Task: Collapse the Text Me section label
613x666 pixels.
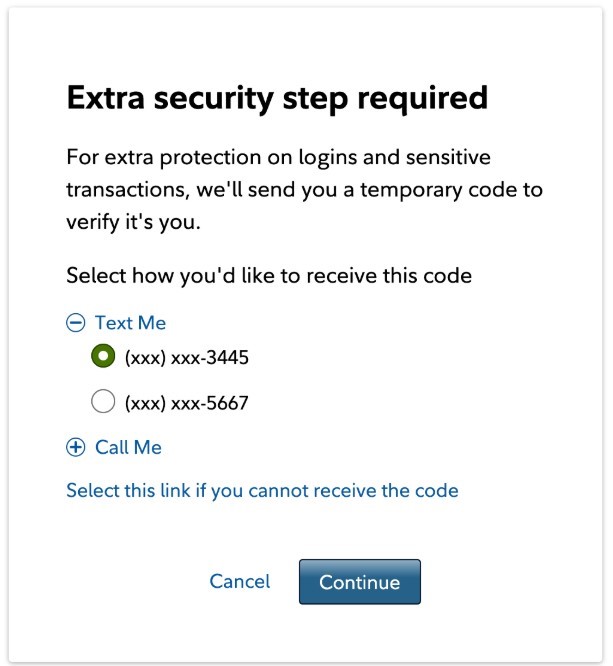Action: tap(130, 323)
